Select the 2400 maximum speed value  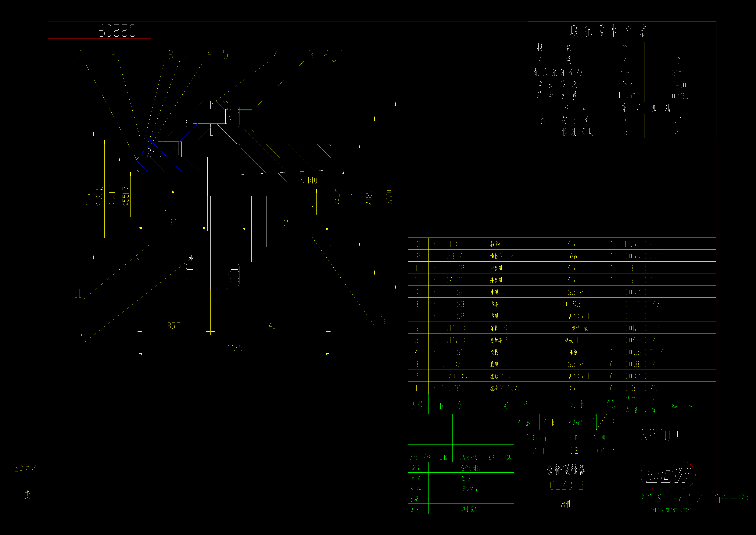pos(679,85)
